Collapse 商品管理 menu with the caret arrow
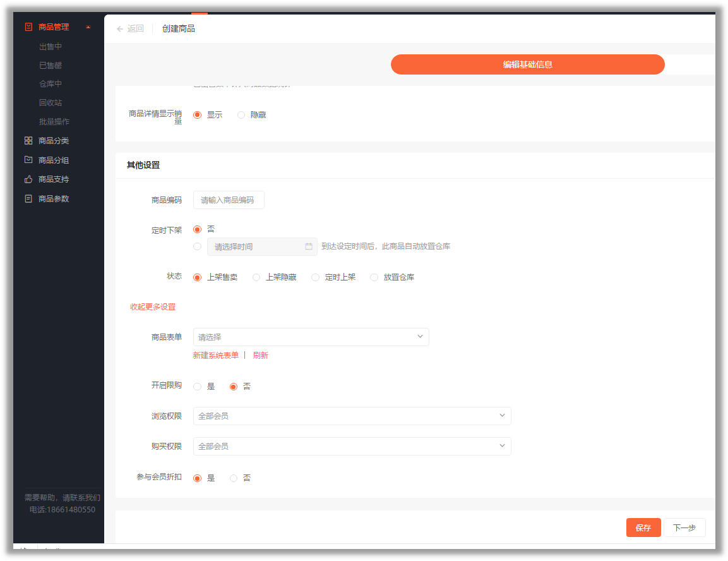The image size is (728, 561). [88, 27]
